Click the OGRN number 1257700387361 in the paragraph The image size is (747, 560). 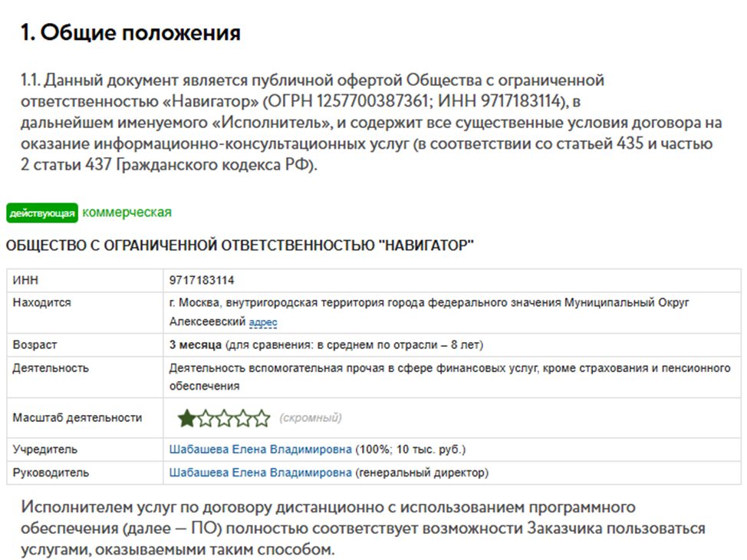tap(404, 101)
